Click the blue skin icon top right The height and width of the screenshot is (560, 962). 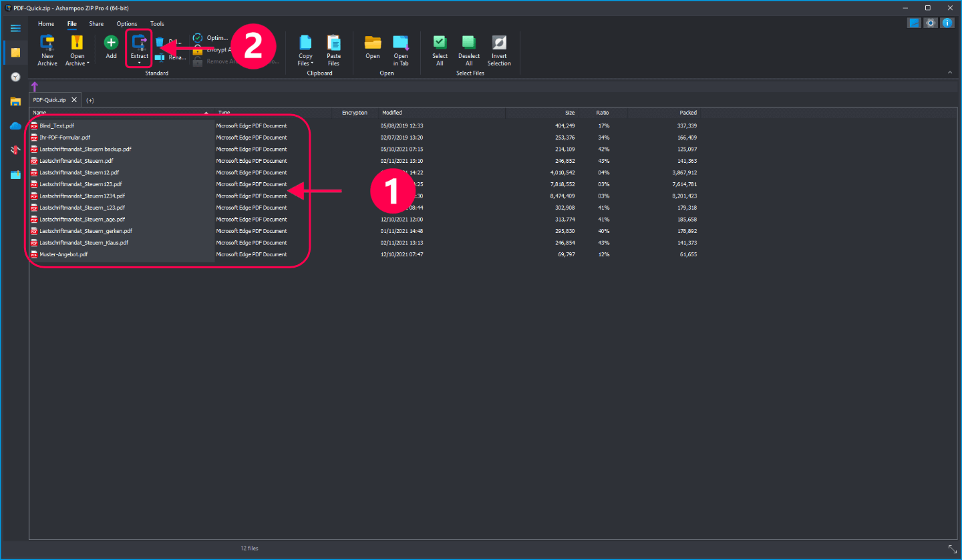914,23
